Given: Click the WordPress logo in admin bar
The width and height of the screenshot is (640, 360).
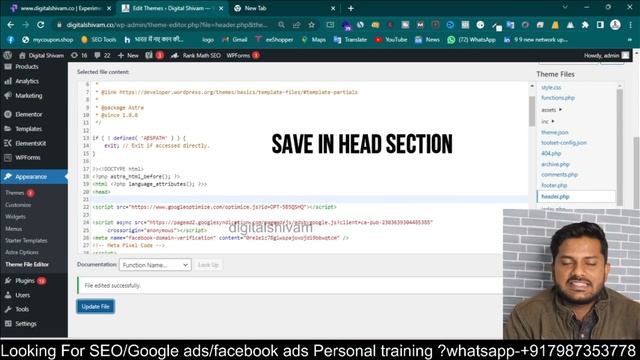Looking at the screenshot, I should tap(8, 56).
